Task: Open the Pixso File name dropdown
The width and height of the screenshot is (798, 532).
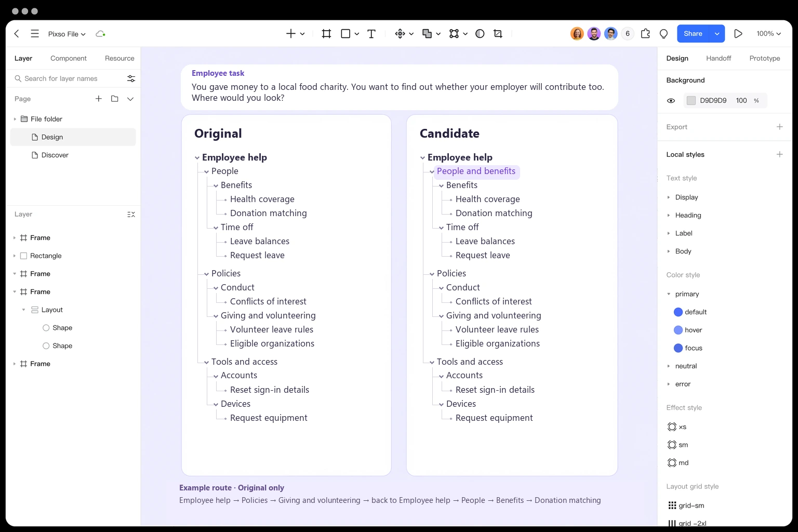Action: (67, 34)
